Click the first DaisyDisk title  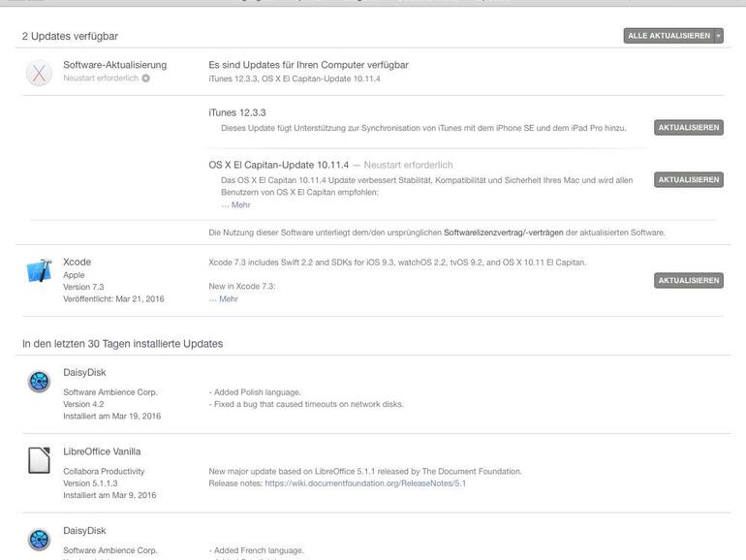[84, 372]
